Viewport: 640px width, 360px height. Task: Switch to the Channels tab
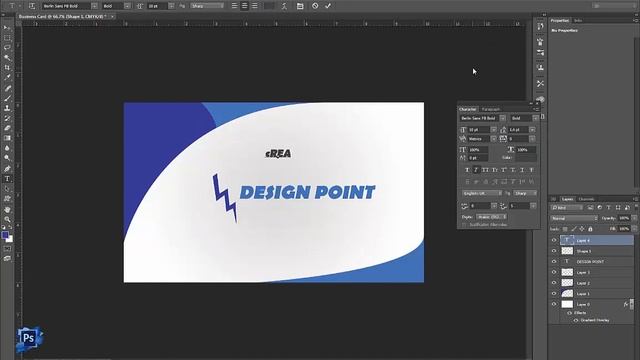tap(586, 199)
